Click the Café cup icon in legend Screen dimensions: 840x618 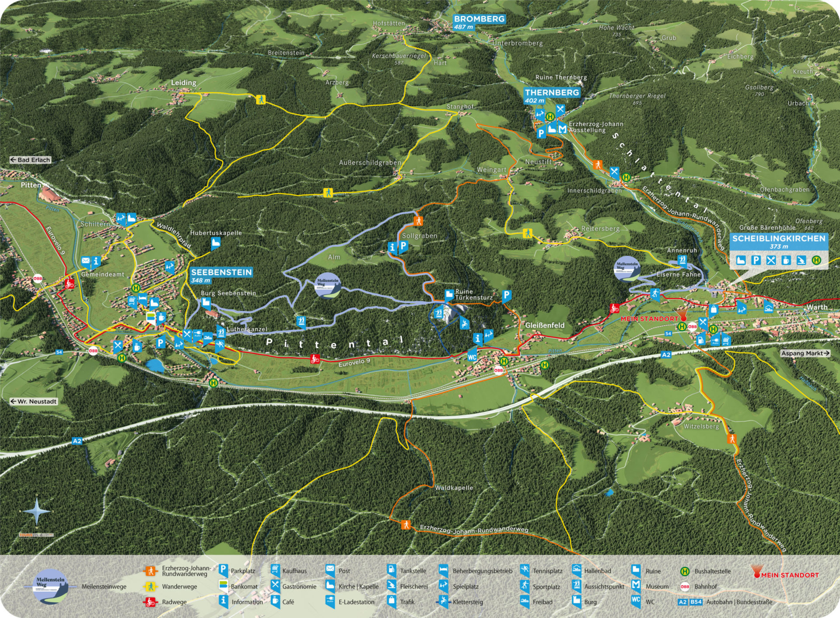pos(275,601)
